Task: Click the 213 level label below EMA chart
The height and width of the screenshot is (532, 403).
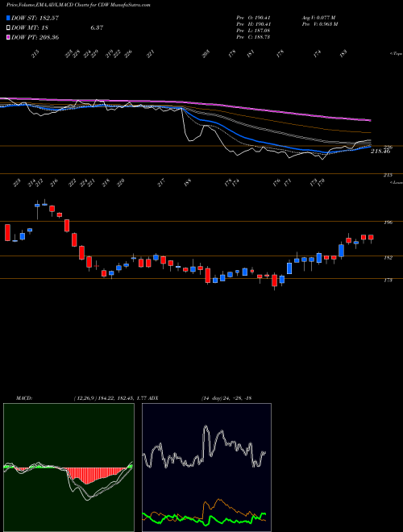Action: click(388, 175)
